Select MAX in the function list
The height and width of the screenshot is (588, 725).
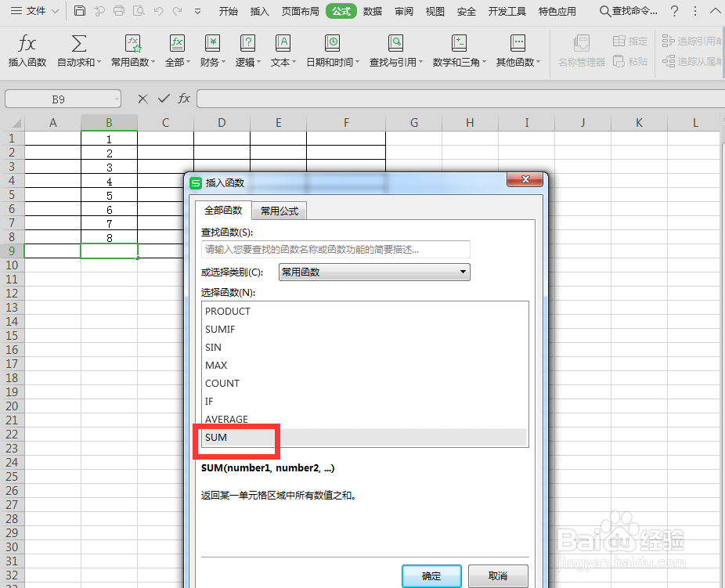(x=365, y=365)
